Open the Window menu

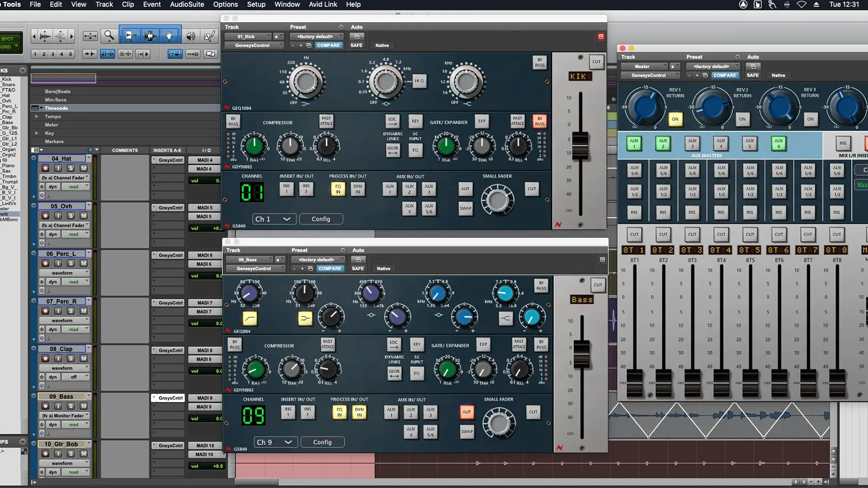[287, 4]
